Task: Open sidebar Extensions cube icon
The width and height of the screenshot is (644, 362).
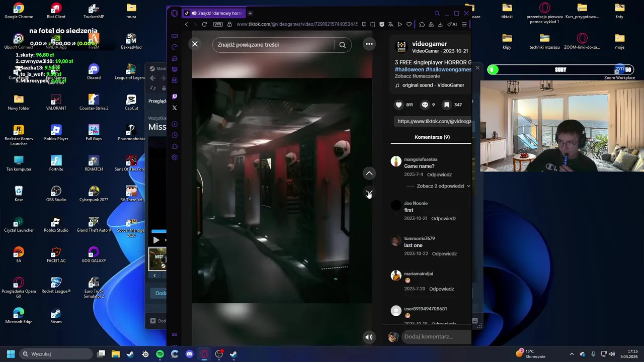Action: tap(175, 146)
